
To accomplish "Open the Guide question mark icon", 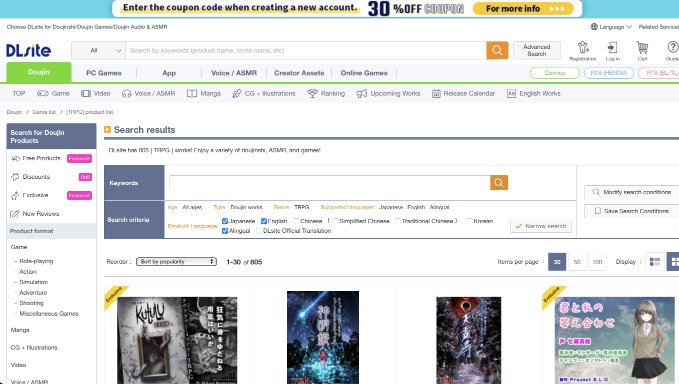I will coord(673,47).
